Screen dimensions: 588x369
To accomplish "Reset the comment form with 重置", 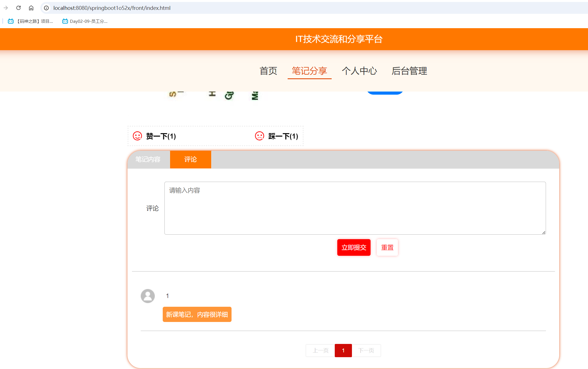I will click(387, 247).
